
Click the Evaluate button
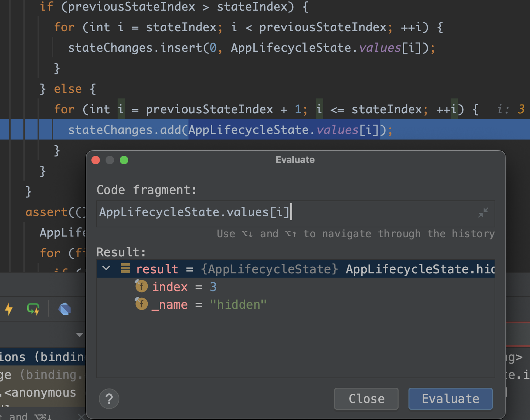[450, 399]
